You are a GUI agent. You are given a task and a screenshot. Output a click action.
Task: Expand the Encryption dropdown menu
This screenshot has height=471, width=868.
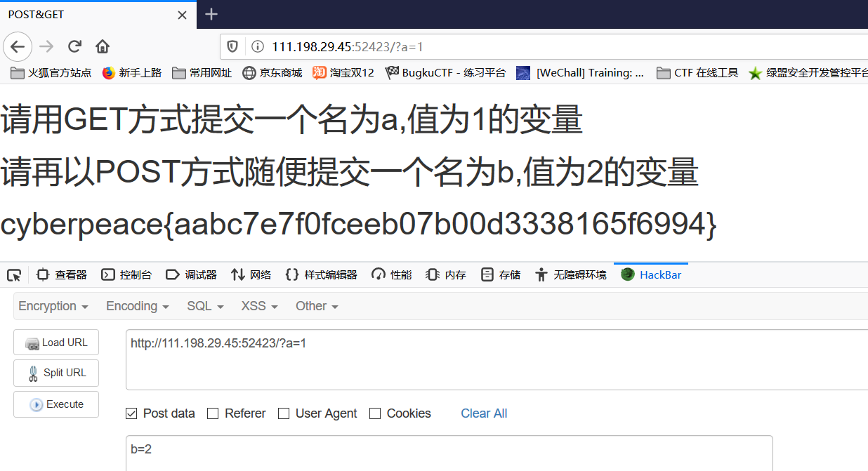point(53,306)
